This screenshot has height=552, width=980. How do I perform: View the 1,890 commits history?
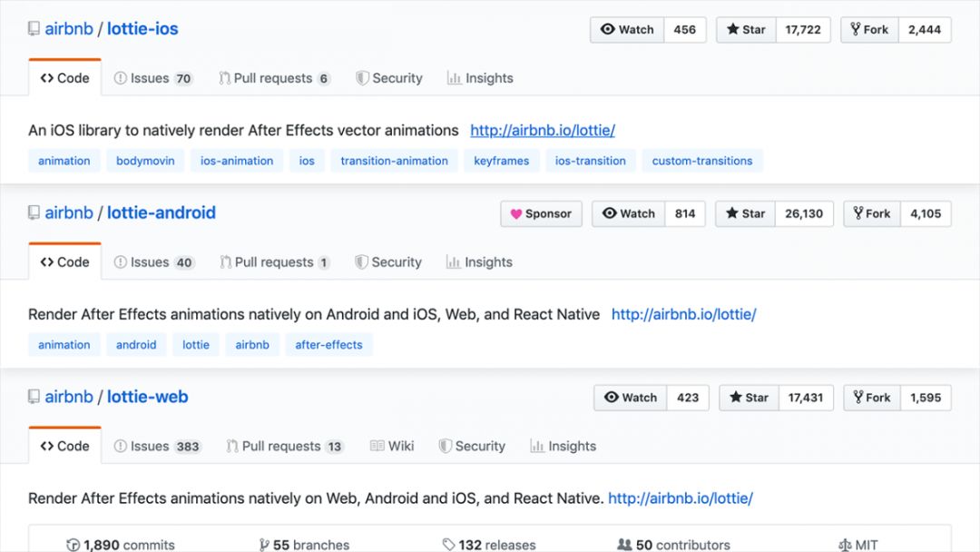[121, 545]
